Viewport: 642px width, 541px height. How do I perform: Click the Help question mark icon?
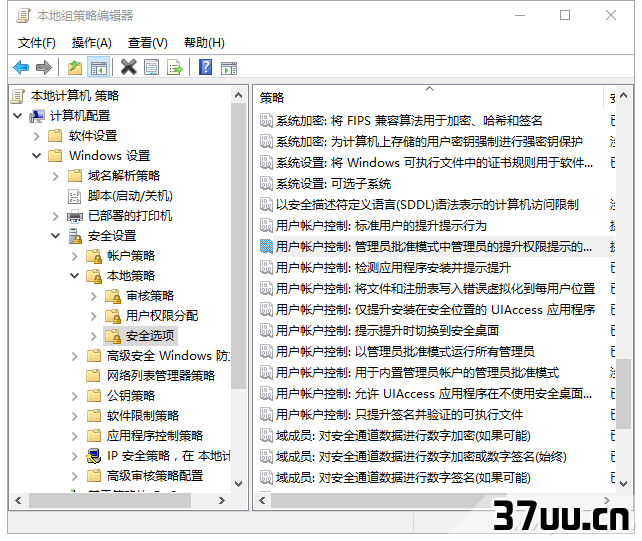[x=205, y=67]
